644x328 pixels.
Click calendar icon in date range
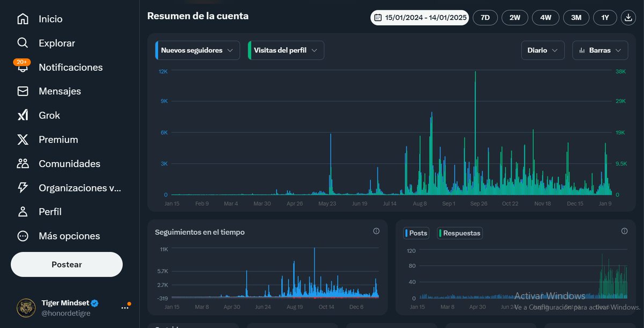378,18
